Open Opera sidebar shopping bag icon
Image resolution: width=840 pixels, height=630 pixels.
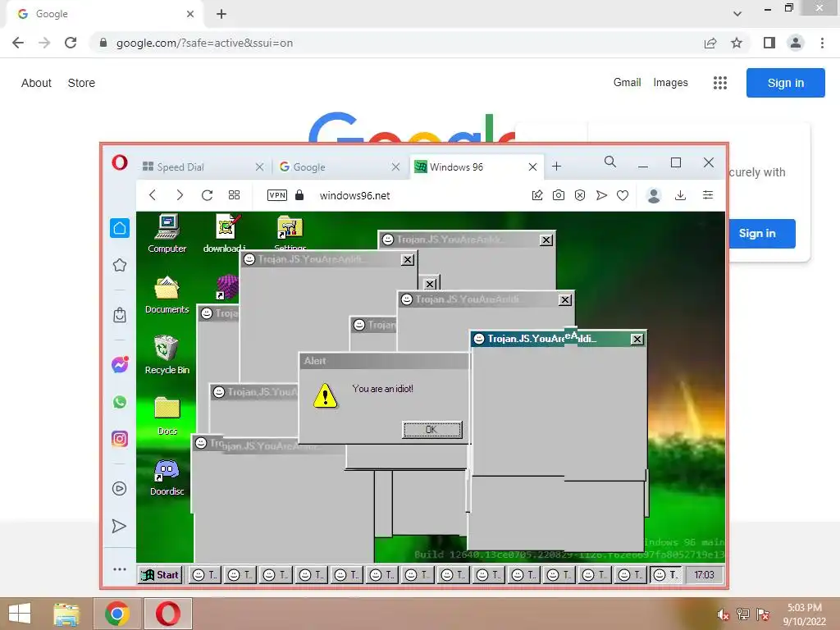(120, 314)
